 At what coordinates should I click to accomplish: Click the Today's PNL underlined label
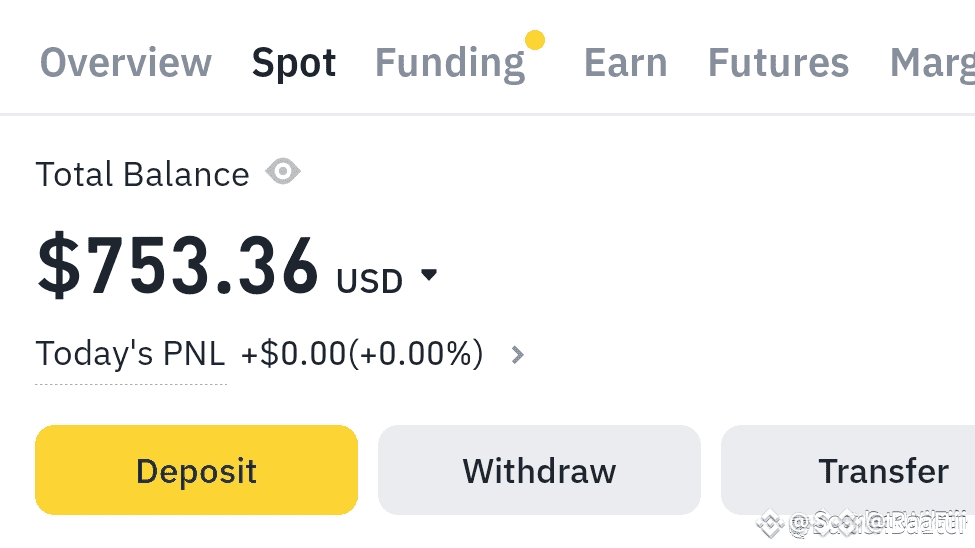130,354
